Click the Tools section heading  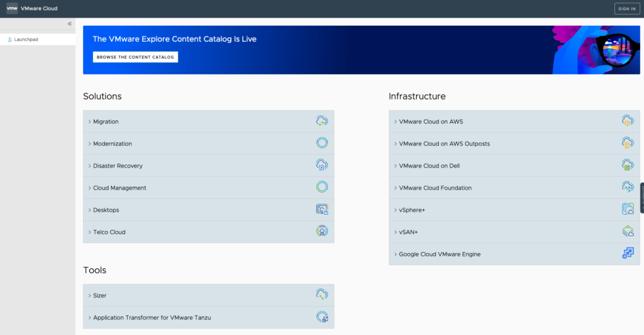point(94,270)
